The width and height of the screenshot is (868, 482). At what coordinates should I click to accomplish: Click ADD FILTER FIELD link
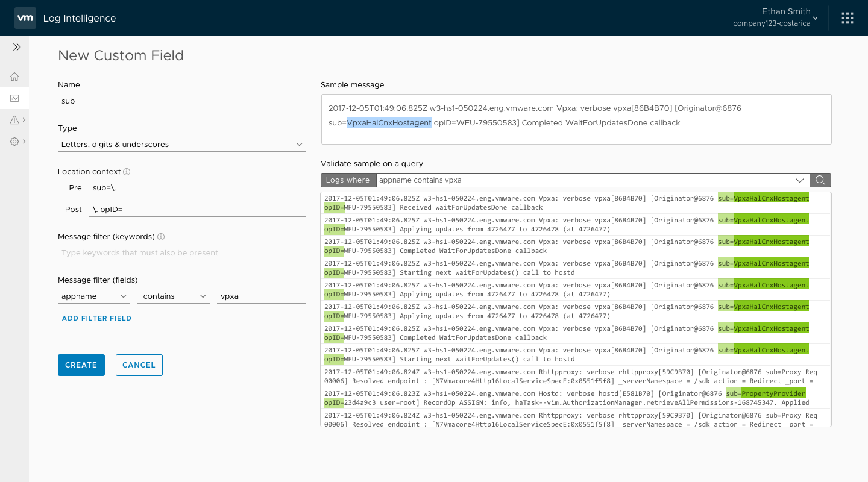[x=96, y=318]
